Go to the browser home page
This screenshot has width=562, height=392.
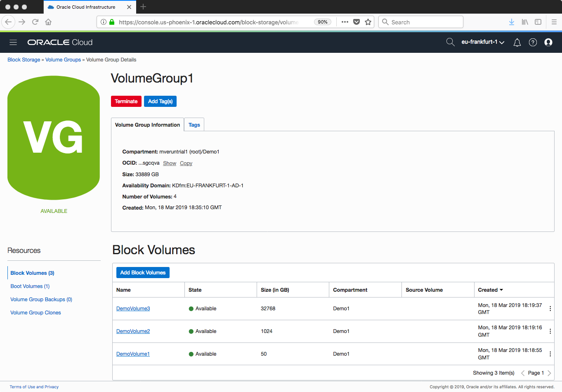tap(48, 22)
